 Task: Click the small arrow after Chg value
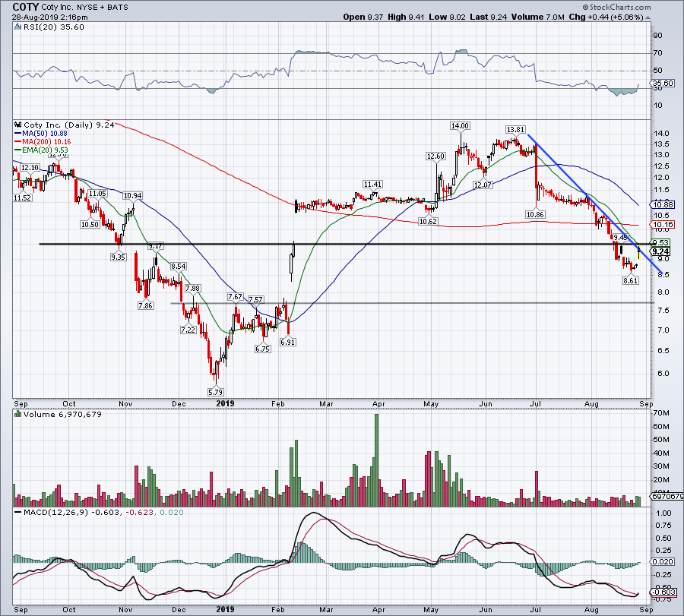pyautogui.click(x=648, y=17)
